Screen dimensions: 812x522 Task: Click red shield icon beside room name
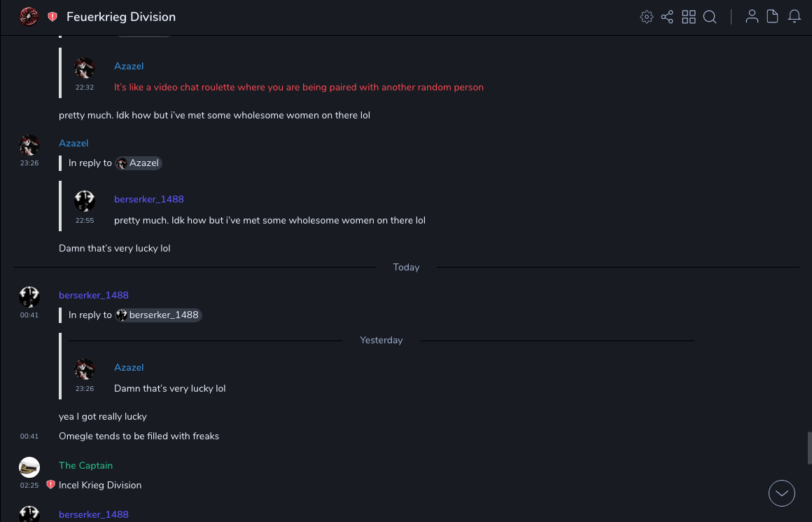pos(52,17)
